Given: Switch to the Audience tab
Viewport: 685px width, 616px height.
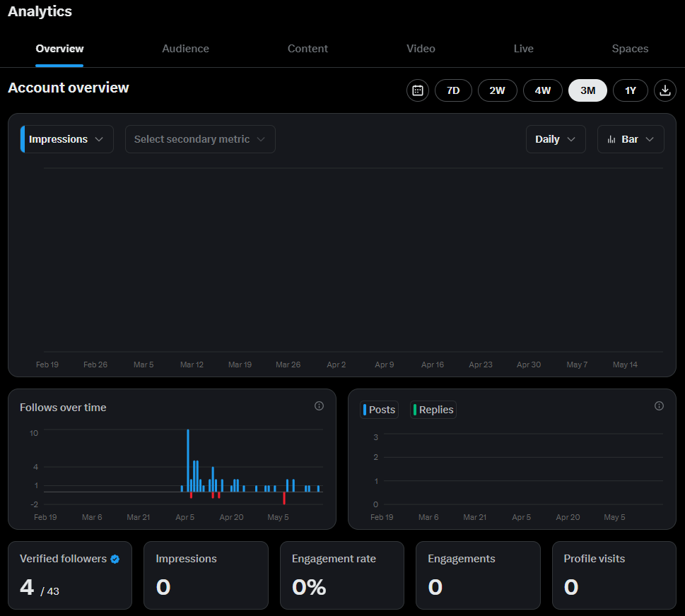Looking at the screenshot, I should click(186, 49).
